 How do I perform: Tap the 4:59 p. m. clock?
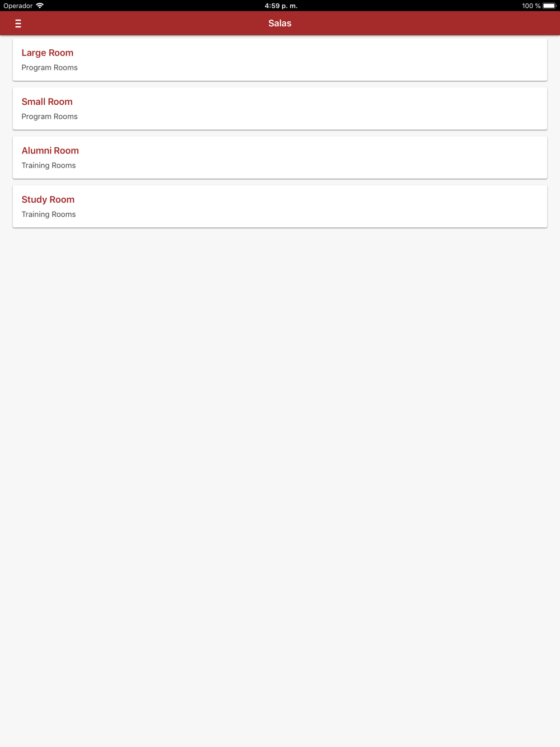pos(281,6)
